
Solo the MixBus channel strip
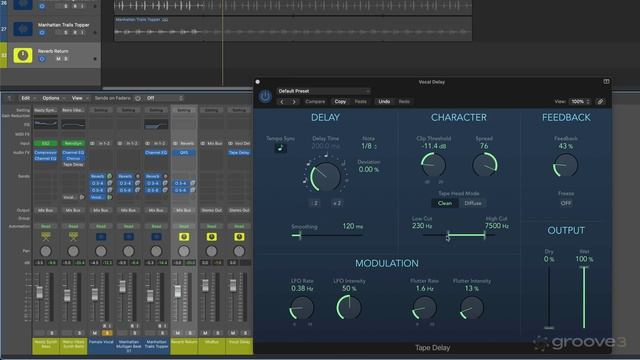tap(218, 333)
